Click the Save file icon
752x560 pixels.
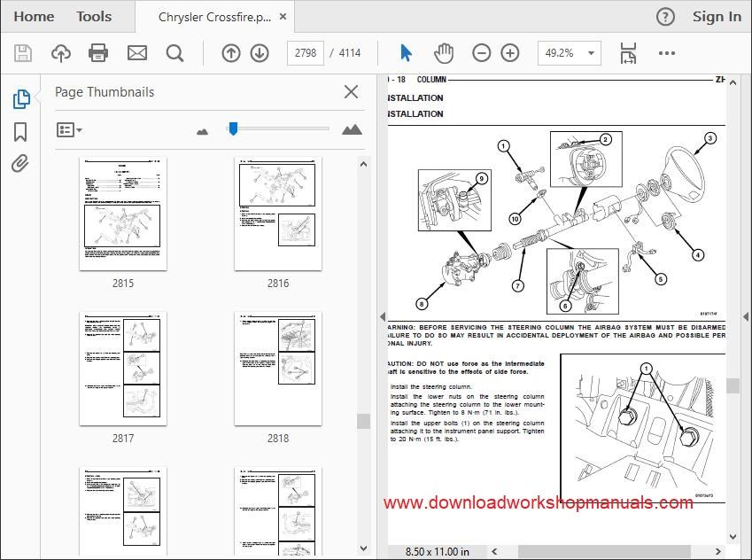[22, 53]
